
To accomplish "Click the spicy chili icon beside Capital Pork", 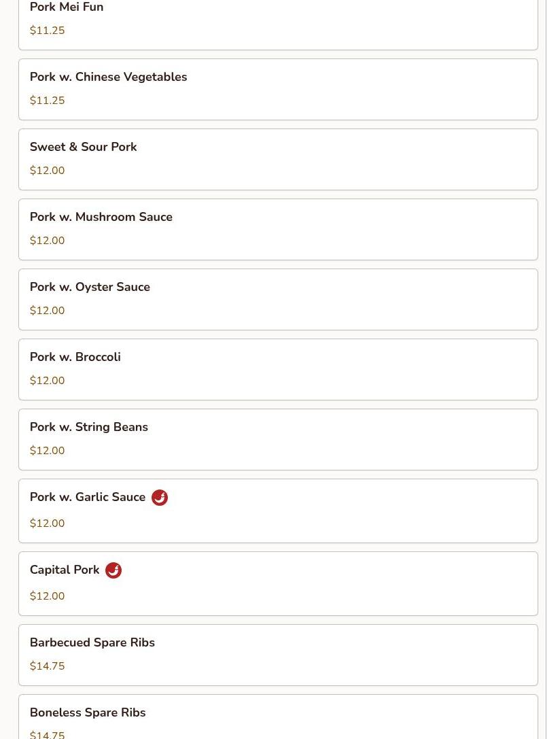I will point(113,570).
